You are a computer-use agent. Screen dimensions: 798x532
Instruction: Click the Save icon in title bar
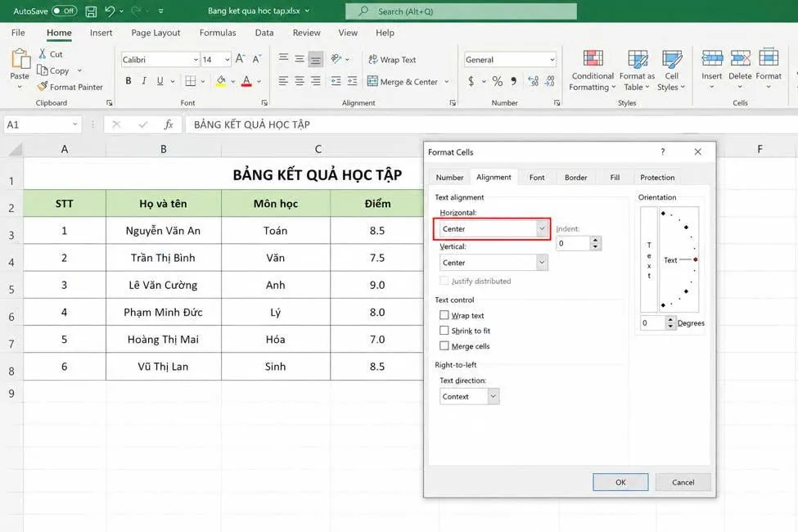point(91,11)
